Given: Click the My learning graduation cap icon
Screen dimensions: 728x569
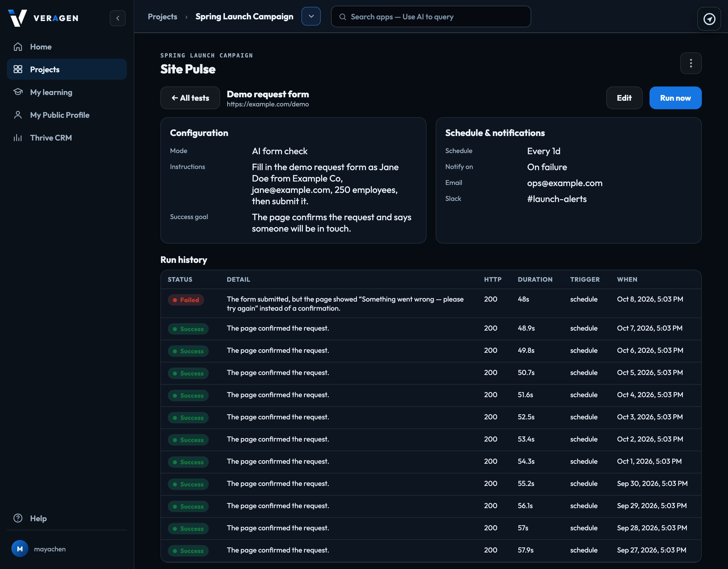Looking at the screenshot, I should 18,92.
